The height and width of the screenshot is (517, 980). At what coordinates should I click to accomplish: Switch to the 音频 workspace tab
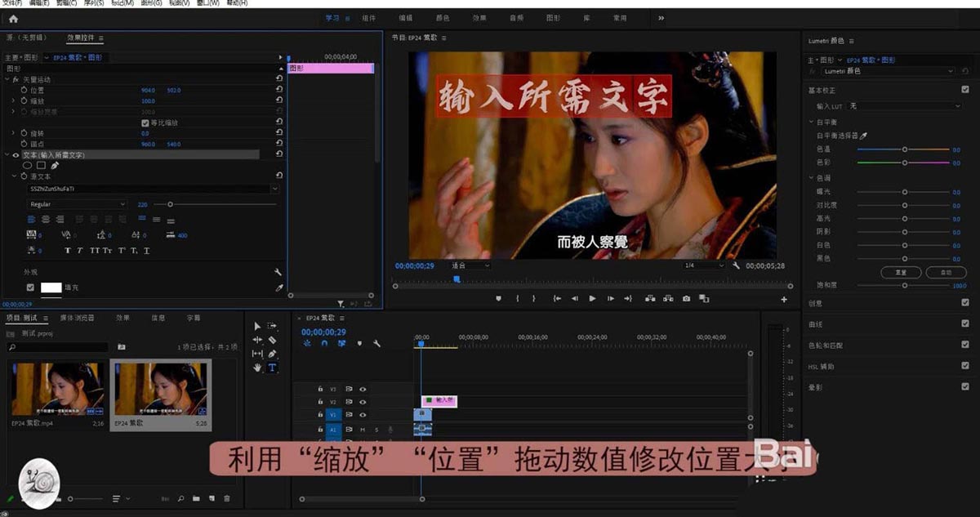516,18
